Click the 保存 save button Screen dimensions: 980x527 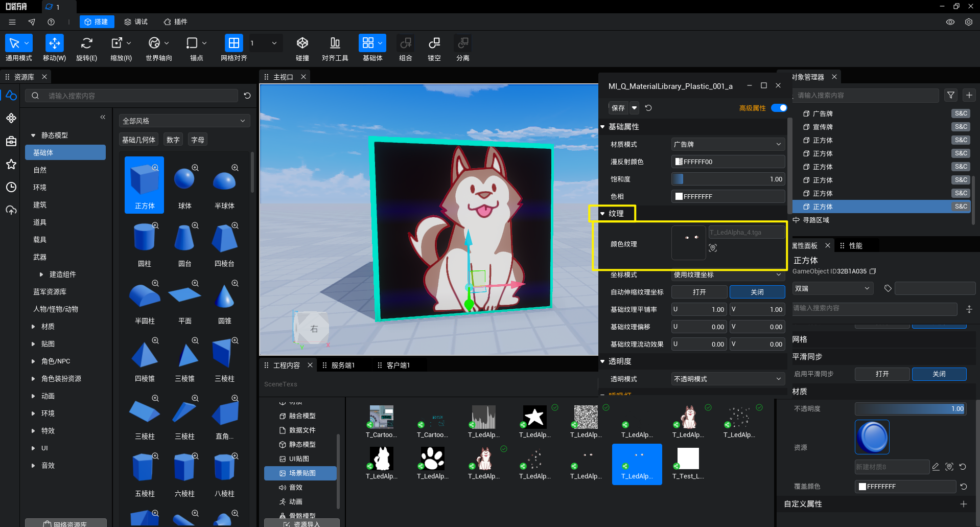(x=618, y=108)
